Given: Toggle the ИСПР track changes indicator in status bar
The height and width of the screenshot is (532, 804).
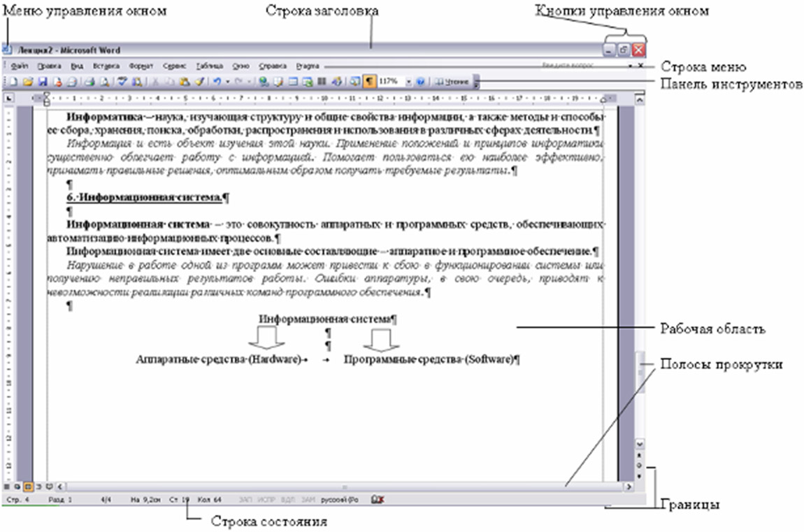Looking at the screenshot, I should (265, 500).
